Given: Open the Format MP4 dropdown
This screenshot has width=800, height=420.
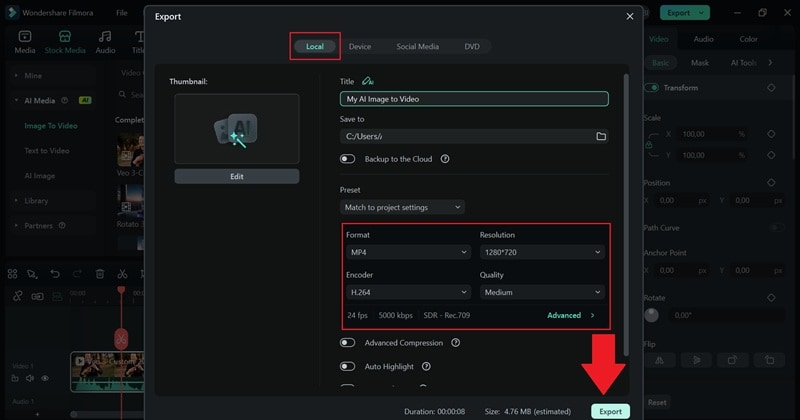Looking at the screenshot, I should coord(408,252).
